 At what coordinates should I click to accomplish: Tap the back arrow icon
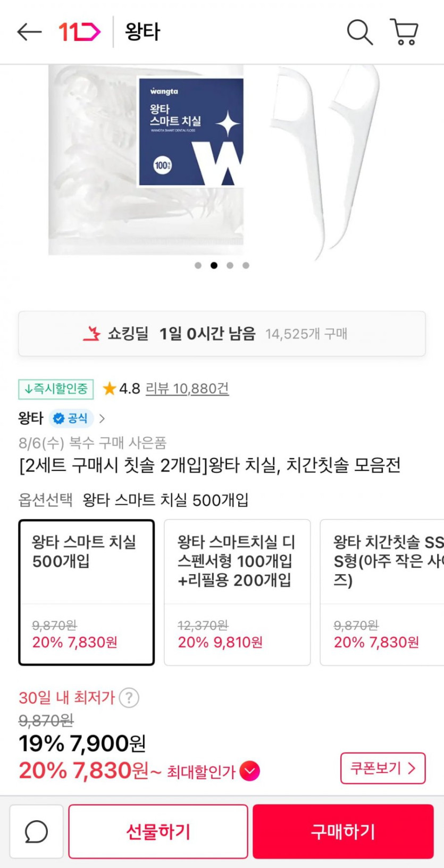pyautogui.click(x=29, y=32)
